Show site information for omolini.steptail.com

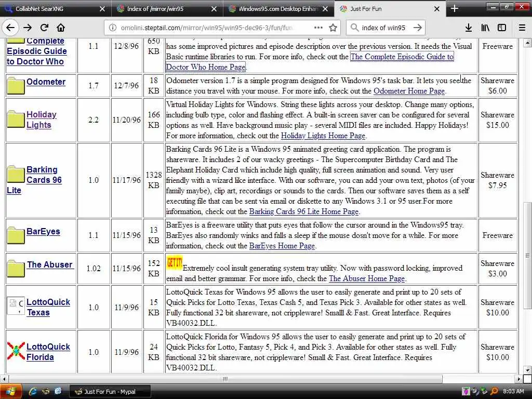(x=113, y=28)
